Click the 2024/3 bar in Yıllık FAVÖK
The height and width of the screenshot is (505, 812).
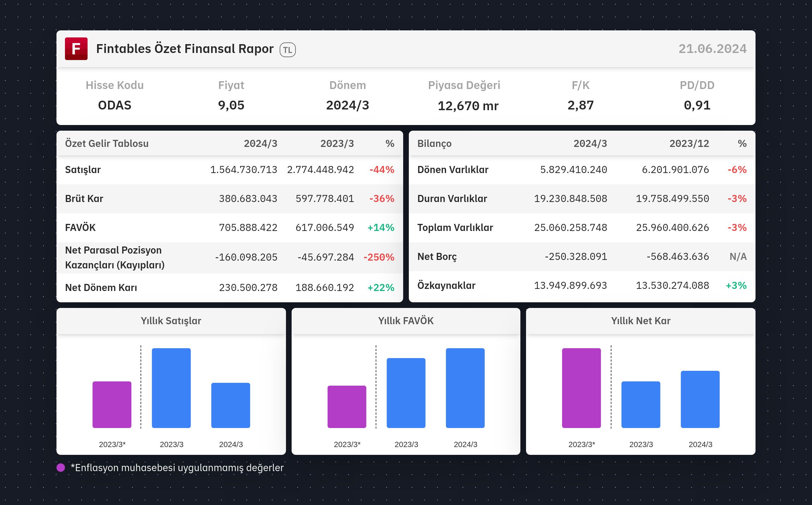click(x=465, y=388)
